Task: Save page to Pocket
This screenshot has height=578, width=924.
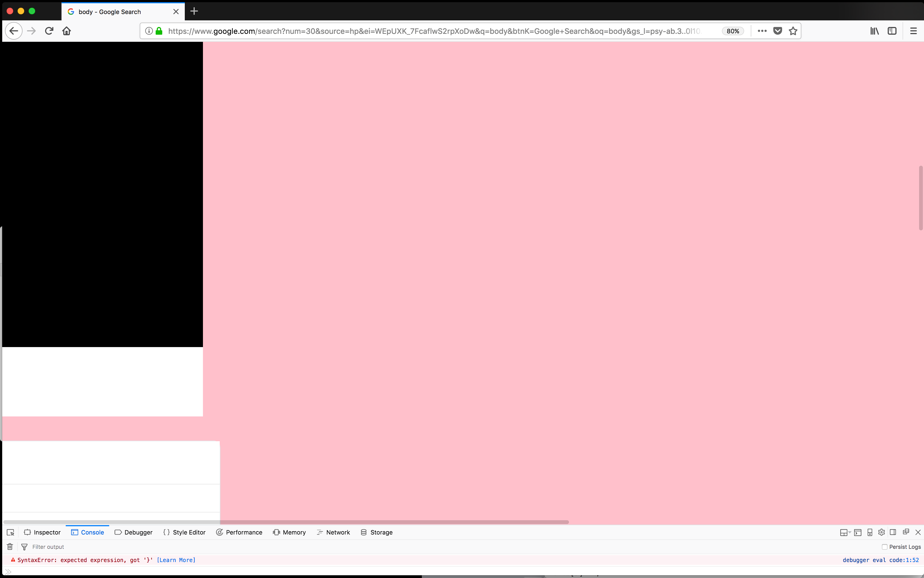Action: [x=778, y=31]
